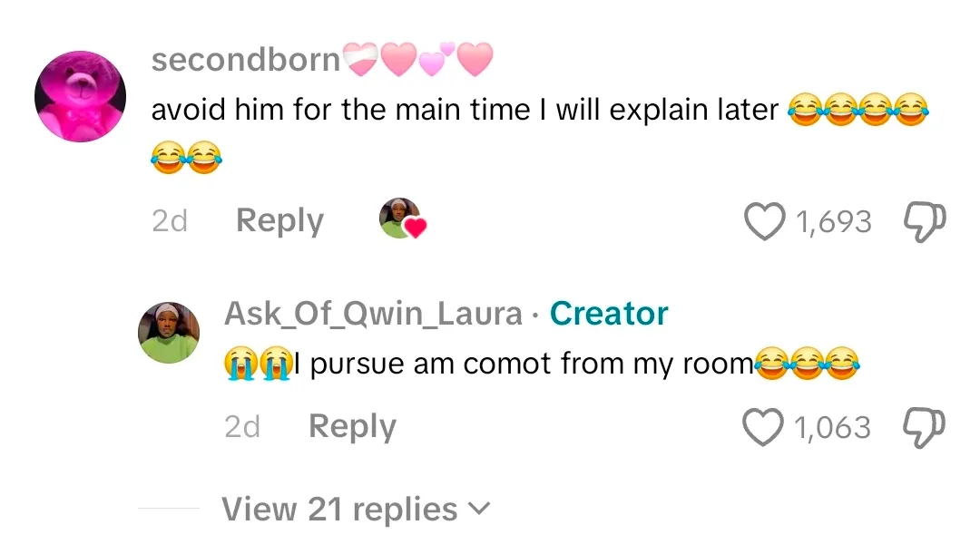980x554 pixels.
Task: Select the "avoid him for the main time" comment
Action: [x=465, y=111]
